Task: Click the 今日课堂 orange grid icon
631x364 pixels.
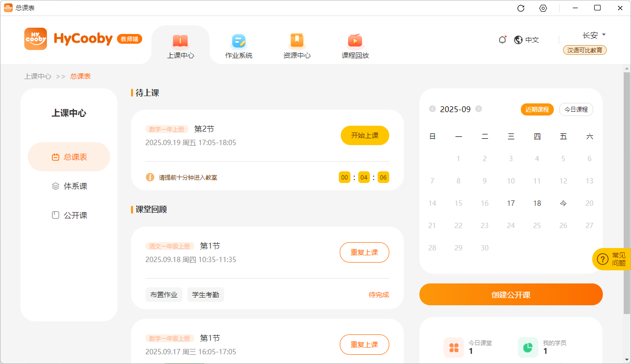Action: pyautogui.click(x=454, y=347)
